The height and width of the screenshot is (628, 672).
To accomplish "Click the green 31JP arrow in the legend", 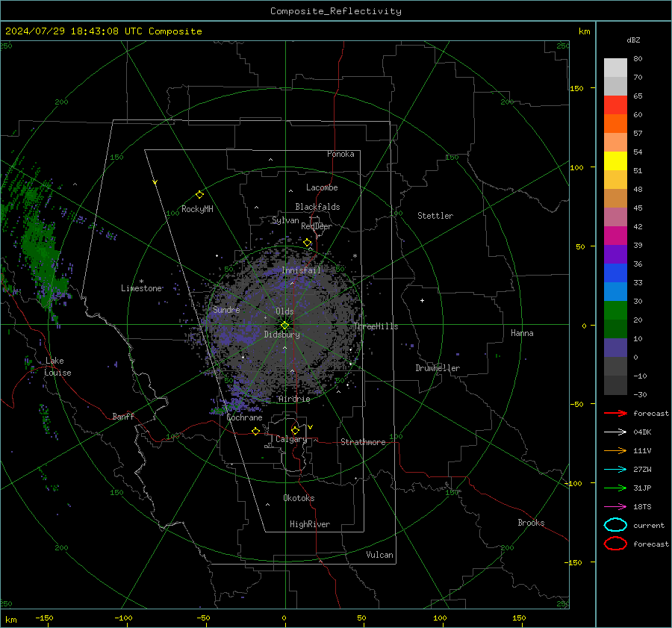I will pyautogui.click(x=615, y=488).
